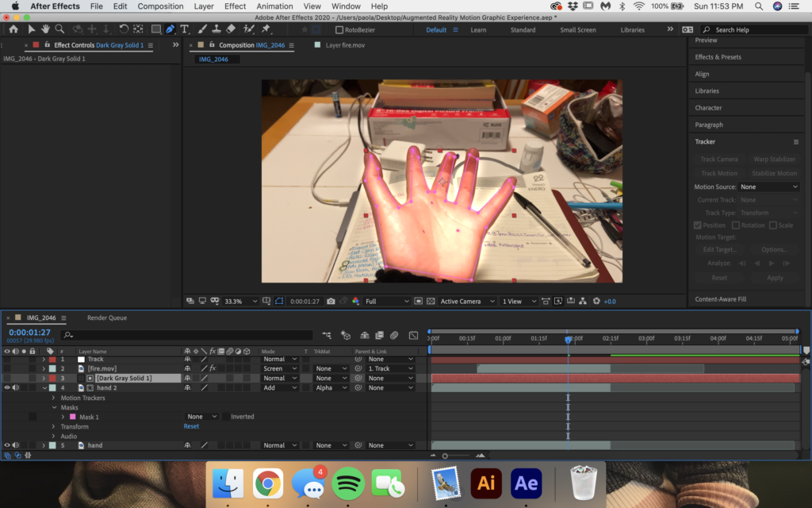812x508 pixels.
Task: Open the Content-Aware Fill panel
Action: 720,299
